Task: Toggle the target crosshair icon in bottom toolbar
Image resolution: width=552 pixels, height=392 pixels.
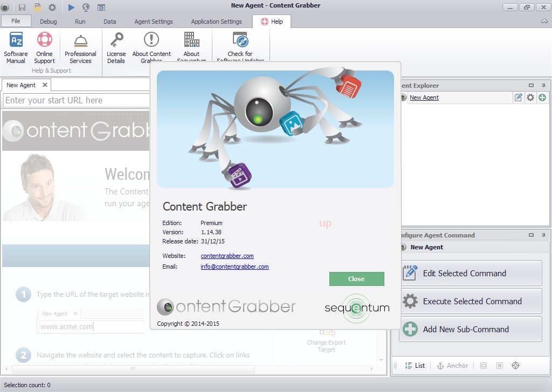Action: [515, 366]
